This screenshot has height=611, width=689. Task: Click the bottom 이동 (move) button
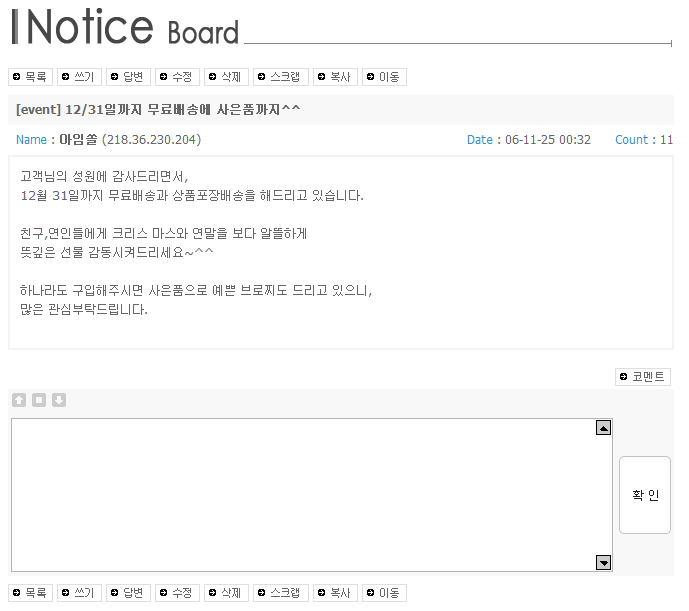[x=384, y=593]
